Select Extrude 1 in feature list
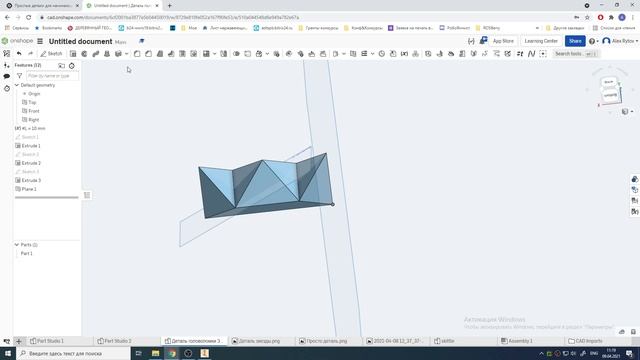The height and width of the screenshot is (360, 640). point(31,146)
